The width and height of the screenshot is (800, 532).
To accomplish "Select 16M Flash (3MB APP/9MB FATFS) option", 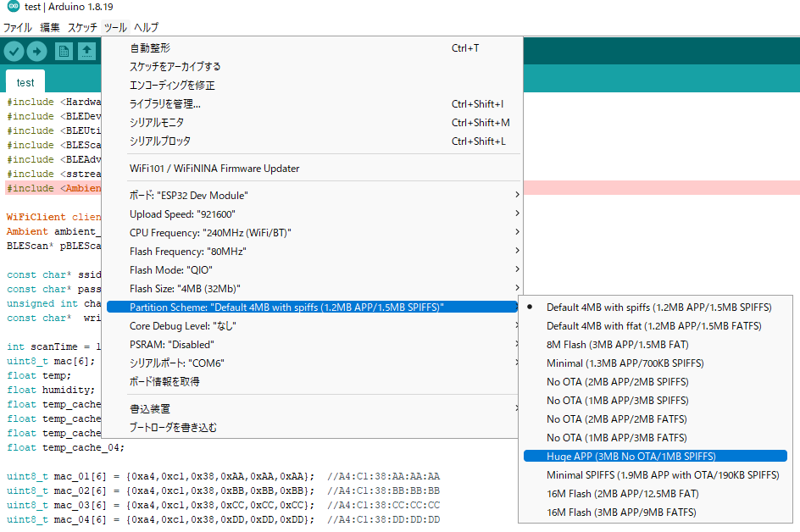I will [655, 513].
